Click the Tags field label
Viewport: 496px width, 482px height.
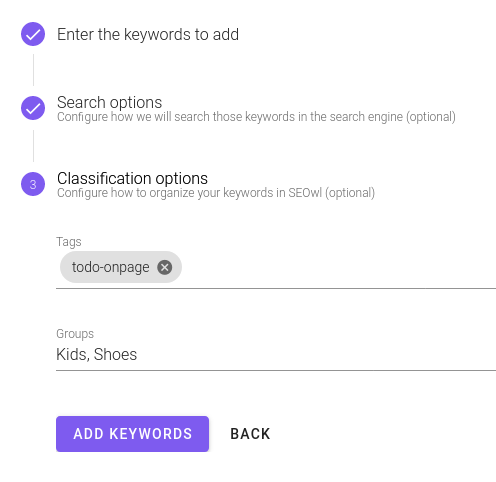(x=69, y=242)
